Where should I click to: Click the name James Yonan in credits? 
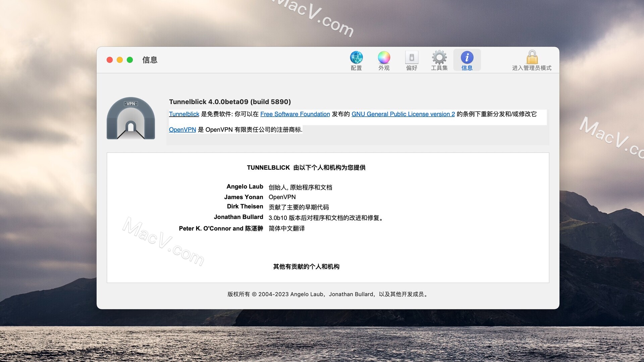(244, 197)
